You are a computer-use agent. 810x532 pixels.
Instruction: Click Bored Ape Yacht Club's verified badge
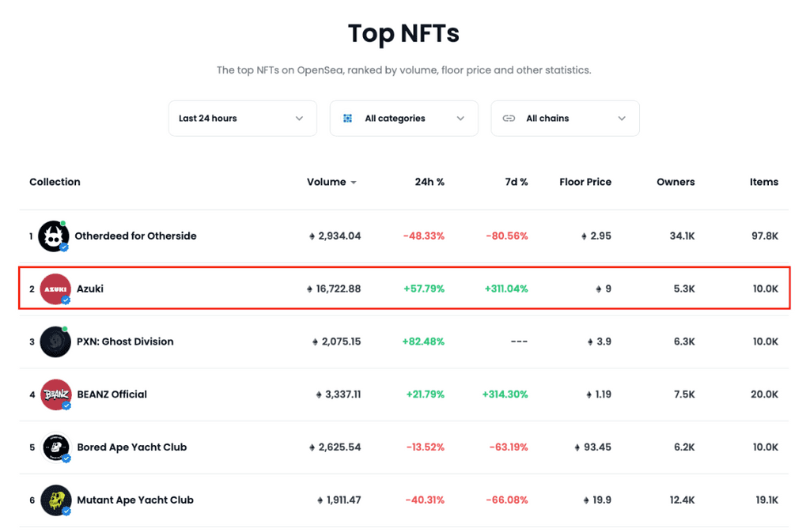[66, 458]
